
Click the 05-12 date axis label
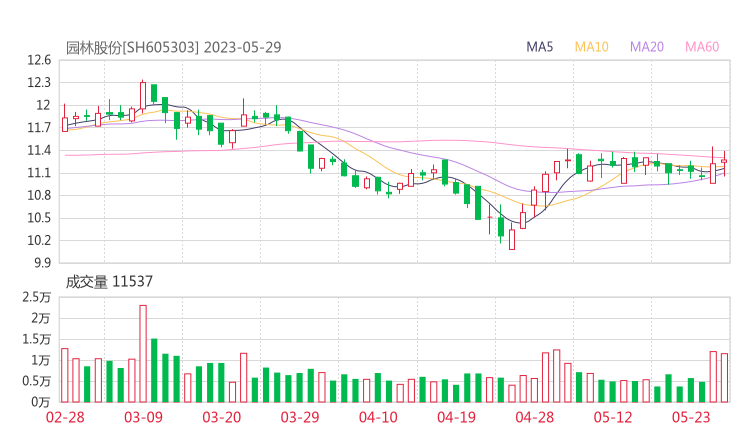click(613, 417)
